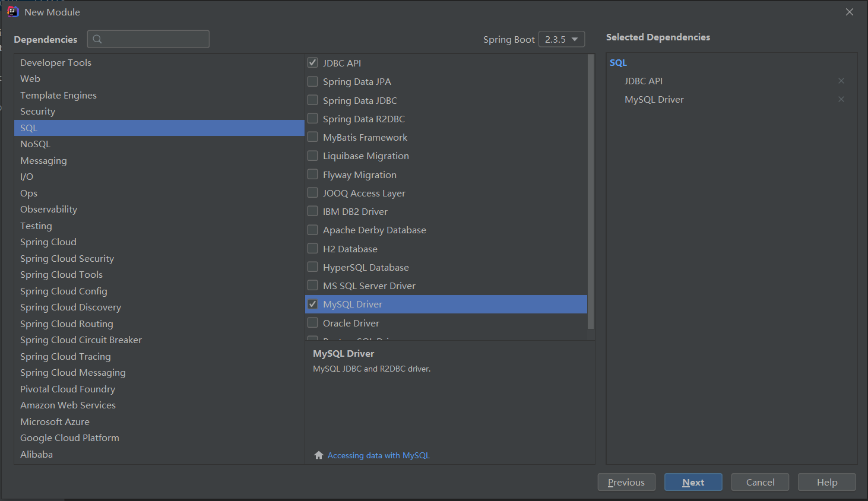Select Amazon Web Services category
868x501 pixels.
point(159,405)
